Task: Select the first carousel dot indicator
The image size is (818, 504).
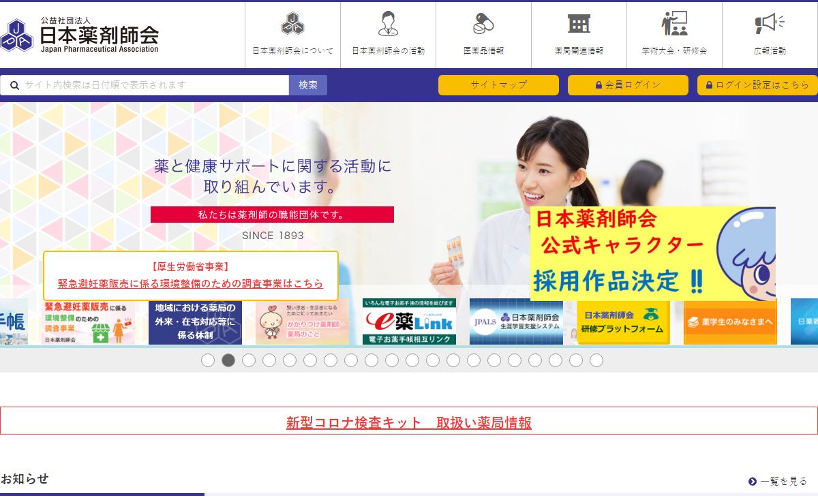Action: [x=208, y=360]
